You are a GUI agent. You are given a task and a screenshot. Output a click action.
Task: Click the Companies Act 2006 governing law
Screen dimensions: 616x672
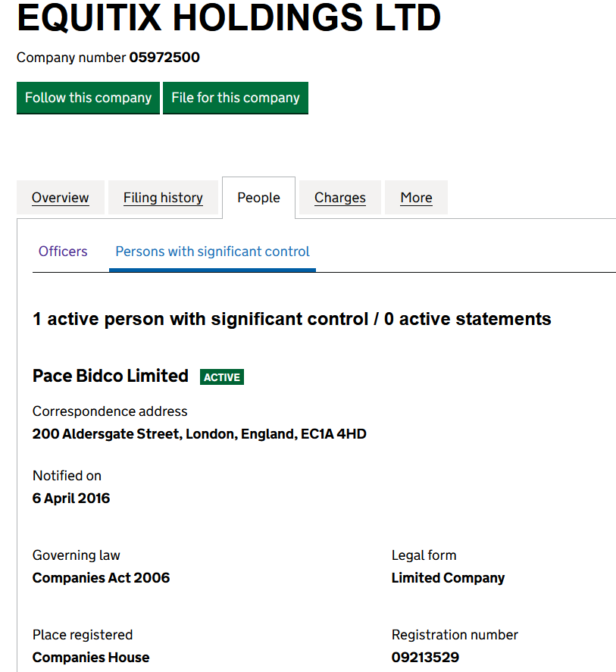click(102, 578)
